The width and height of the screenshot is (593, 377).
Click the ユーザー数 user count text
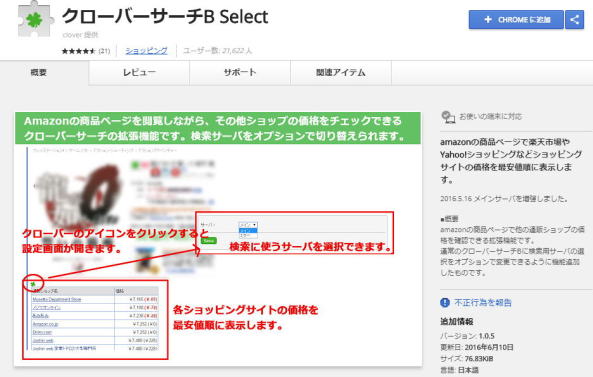click(x=217, y=51)
